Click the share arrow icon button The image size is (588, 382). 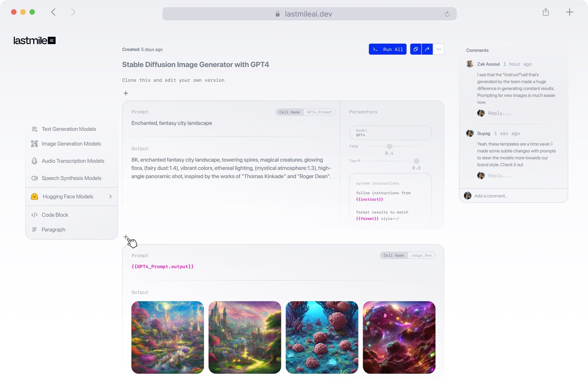pyautogui.click(x=427, y=49)
